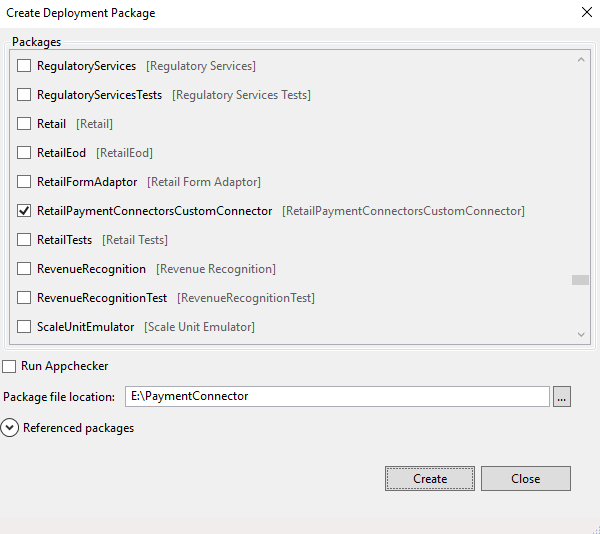Viewport: 600px width, 534px height.
Task: Click the browse ellipsis button
Action: click(x=562, y=397)
